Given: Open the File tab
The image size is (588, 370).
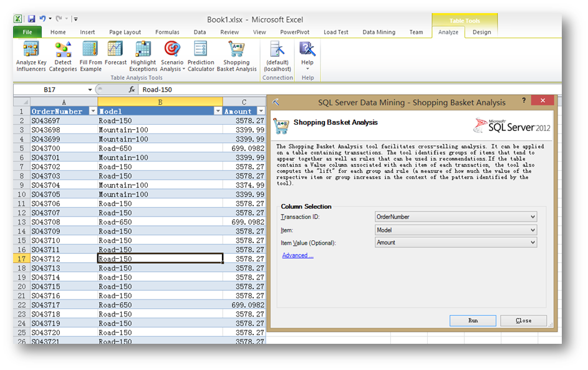Looking at the screenshot, I should click(x=27, y=32).
